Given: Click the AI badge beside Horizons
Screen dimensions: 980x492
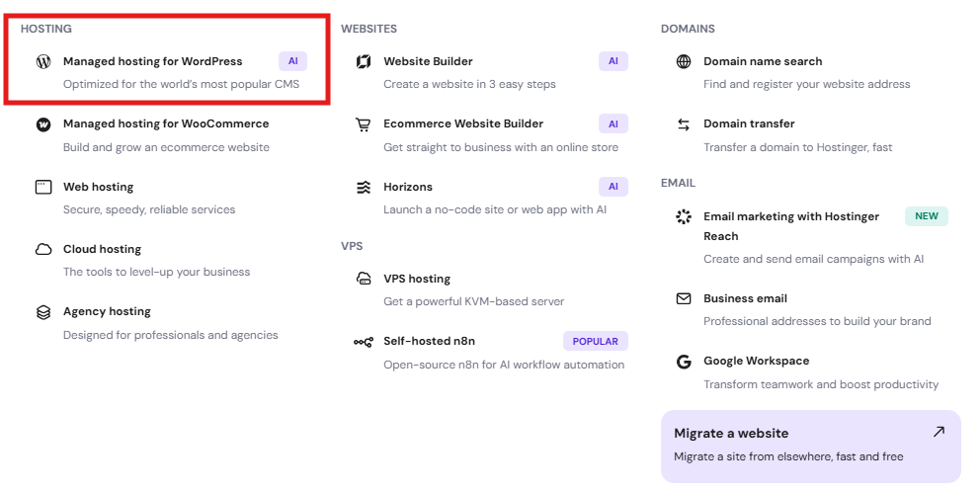Looking at the screenshot, I should tap(613, 187).
